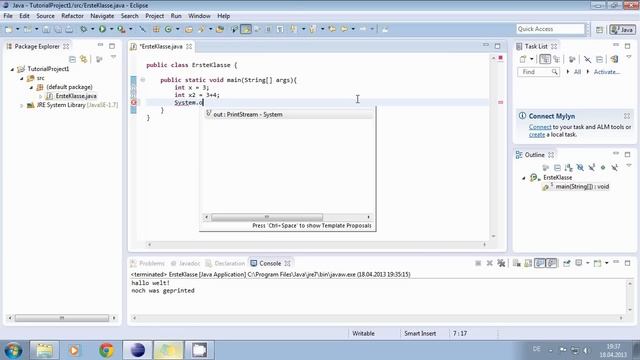
Task: Open the Display Selected Console dropdown arrow
Action: [x=588, y=263]
